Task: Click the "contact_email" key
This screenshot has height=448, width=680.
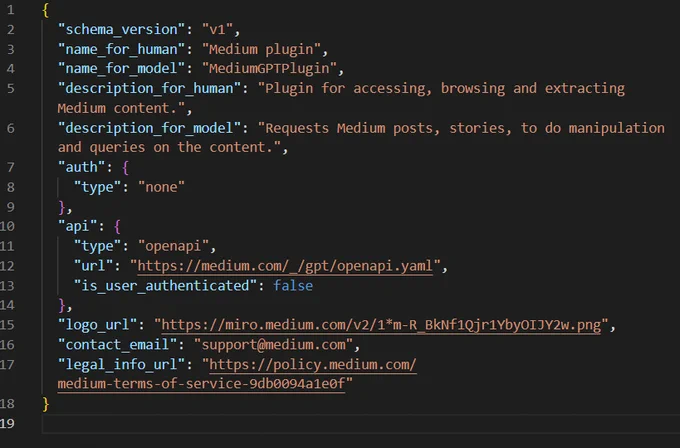Action: [118, 344]
